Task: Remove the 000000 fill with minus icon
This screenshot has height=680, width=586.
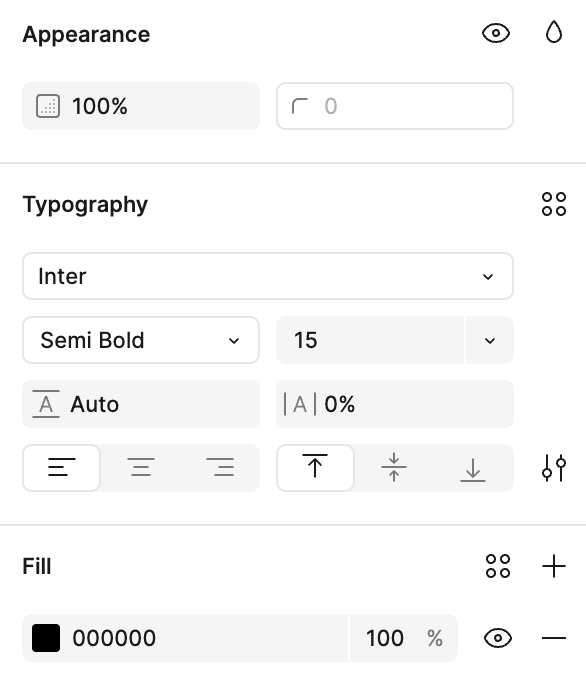Action: 554,638
